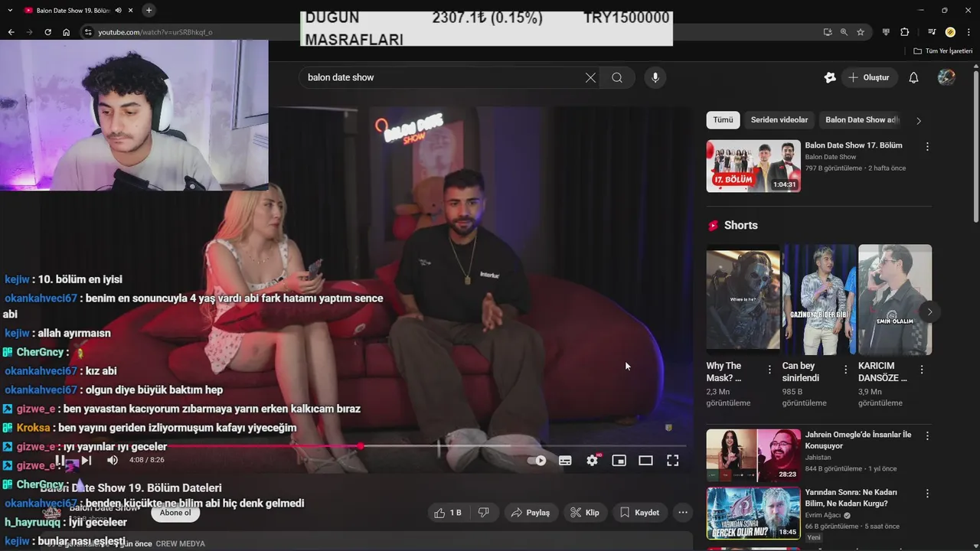Open the browser home page
This screenshot has width=980, height=551.
[67, 32]
